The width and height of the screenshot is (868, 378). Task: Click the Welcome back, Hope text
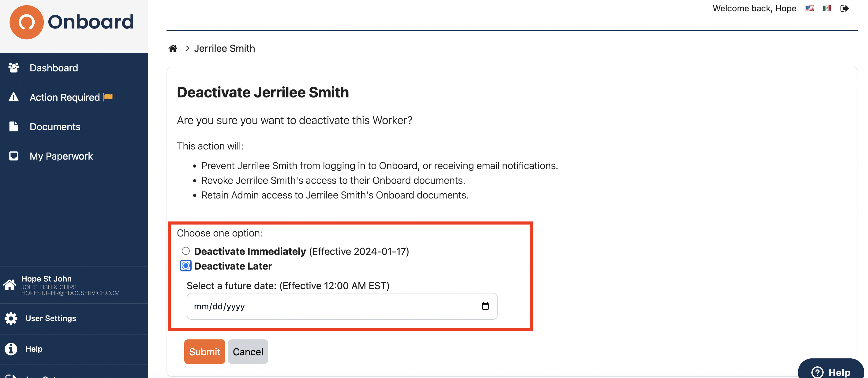(x=754, y=9)
